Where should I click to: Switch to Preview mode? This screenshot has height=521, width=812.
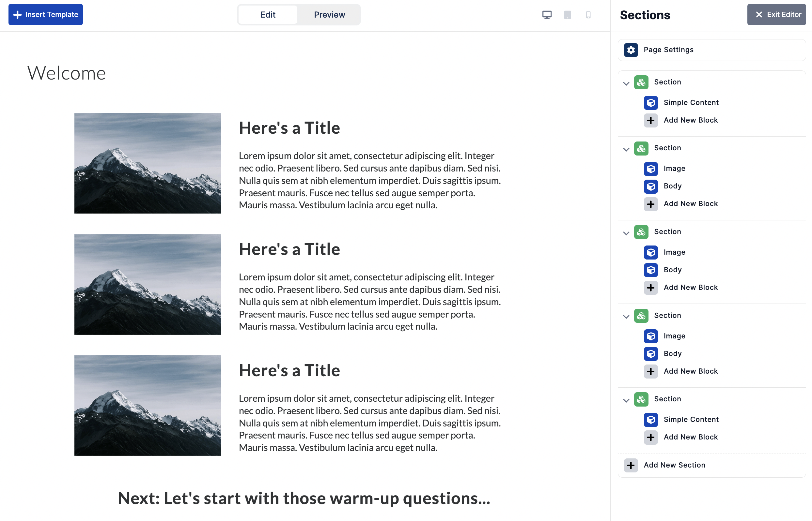click(x=329, y=15)
